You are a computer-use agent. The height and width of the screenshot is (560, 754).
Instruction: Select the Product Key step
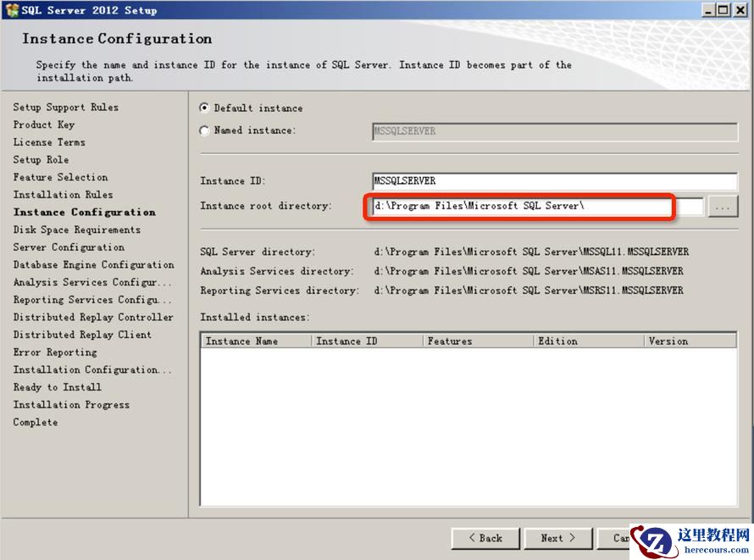pyautogui.click(x=44, y=125)
